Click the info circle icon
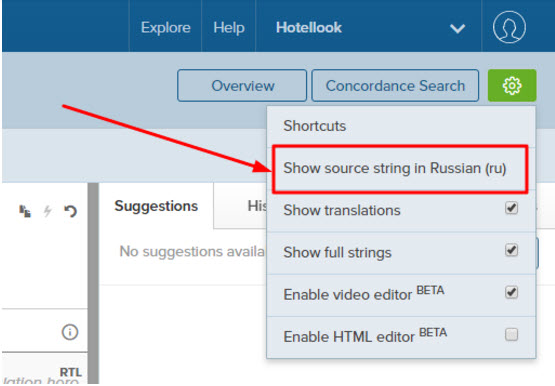555x386 pixels. 70,332
